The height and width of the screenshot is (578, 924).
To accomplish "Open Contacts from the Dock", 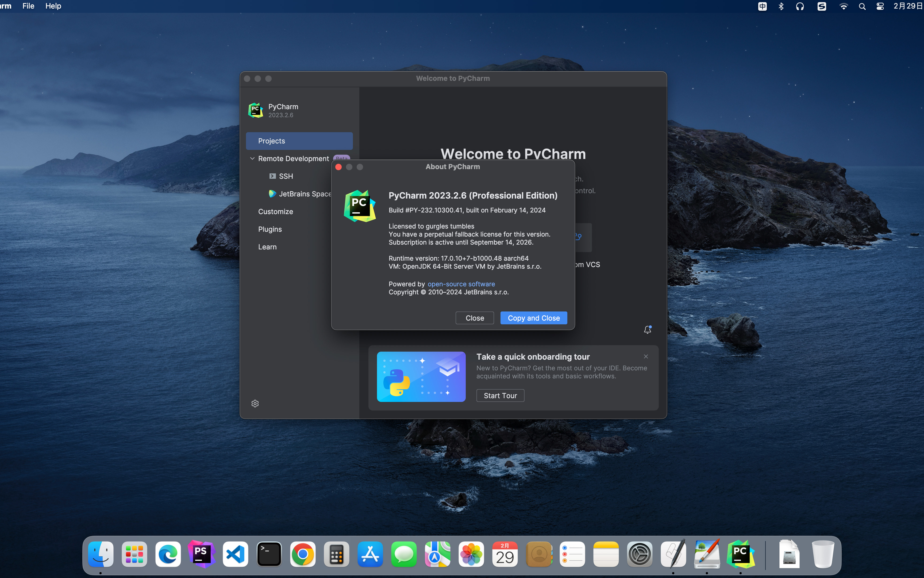I will coord(538,554).
